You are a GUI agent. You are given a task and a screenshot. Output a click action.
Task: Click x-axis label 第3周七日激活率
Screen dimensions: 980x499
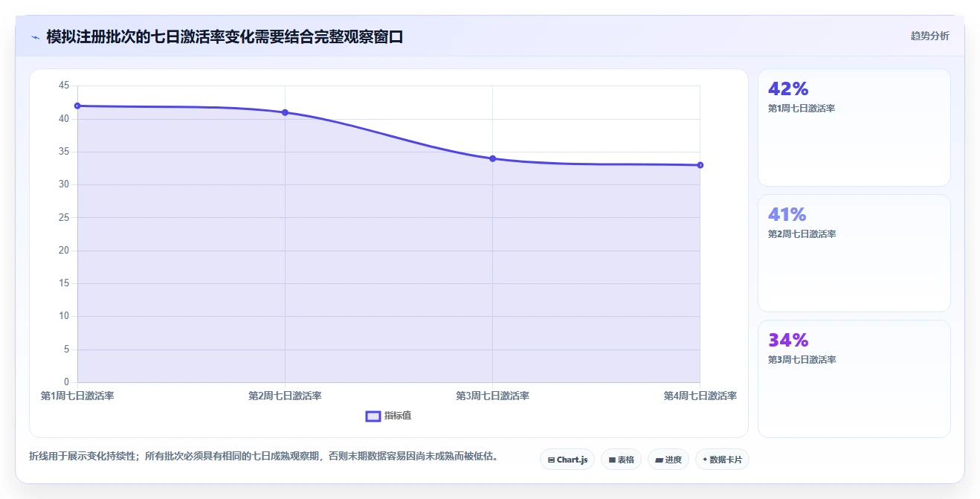click(492, 396)
